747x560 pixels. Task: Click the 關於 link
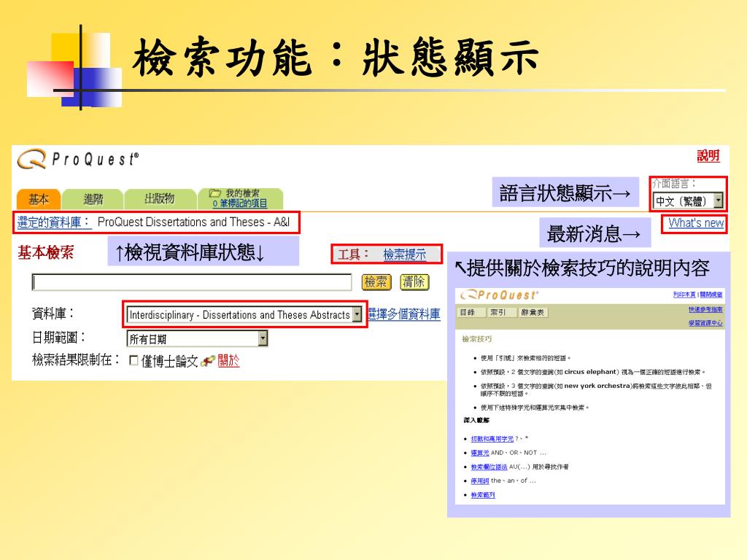(x=228, y=360)
